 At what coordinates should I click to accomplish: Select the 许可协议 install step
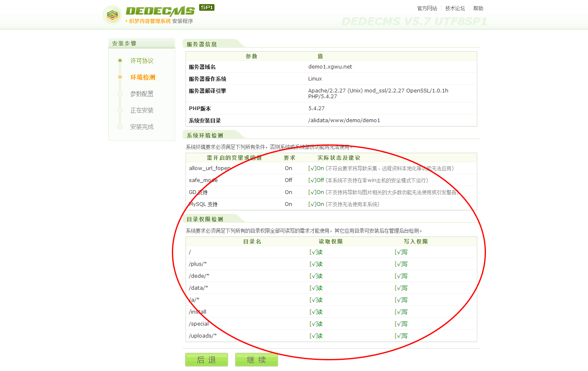point(142,61)
